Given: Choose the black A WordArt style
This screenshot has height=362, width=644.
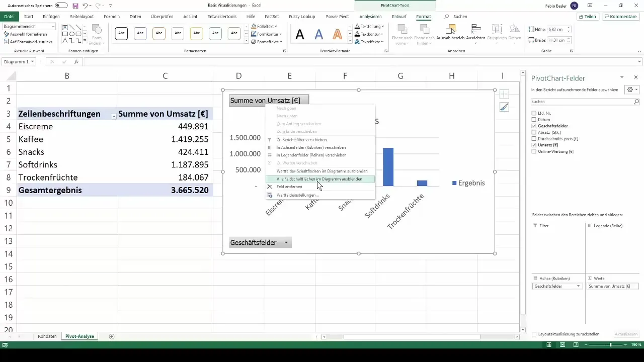Looking at the screenshot, I should point(300,34).
